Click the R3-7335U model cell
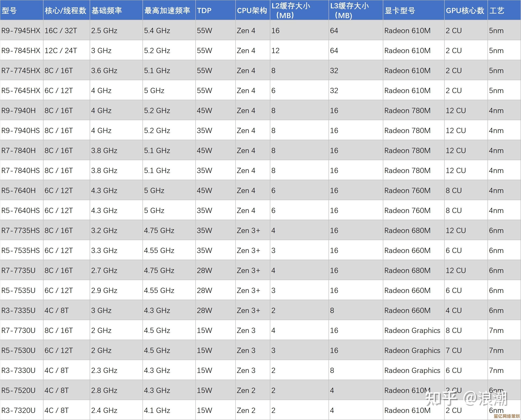The height and width of the screenshot is (420, 521). pyautogui.click(x=19, y=310)
